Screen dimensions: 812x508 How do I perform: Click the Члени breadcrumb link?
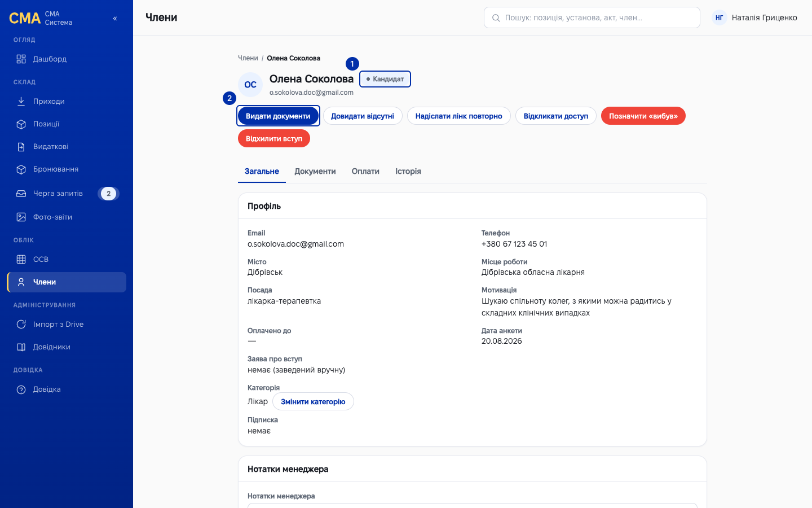(248, 58)
